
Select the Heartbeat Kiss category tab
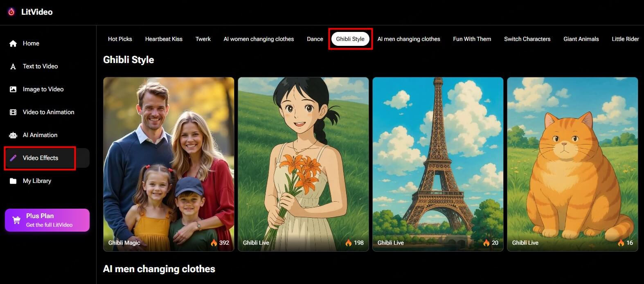[x=164, y=39]
